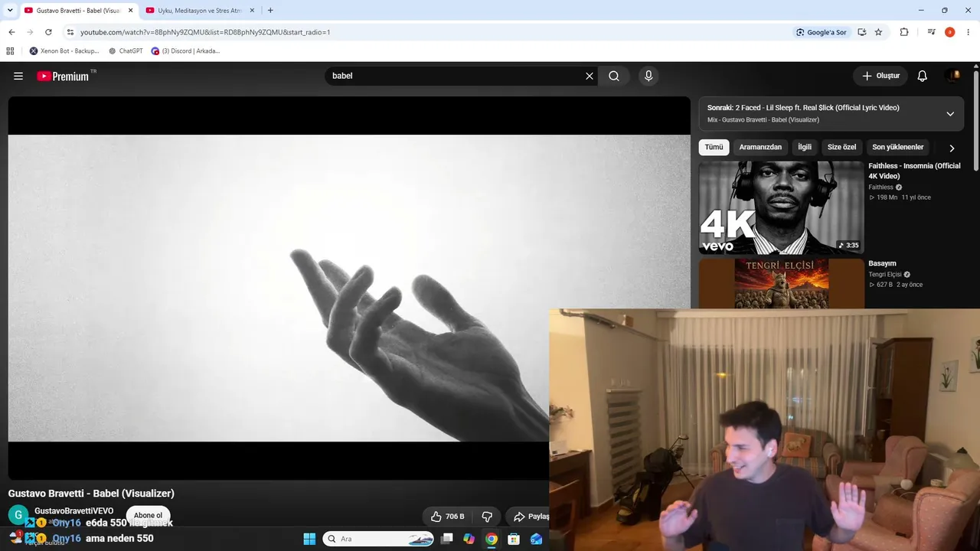Open the Faithless Insomnia video thumbnail
Viewport: 980px width, 551px height.
click(x=781, y=207)
